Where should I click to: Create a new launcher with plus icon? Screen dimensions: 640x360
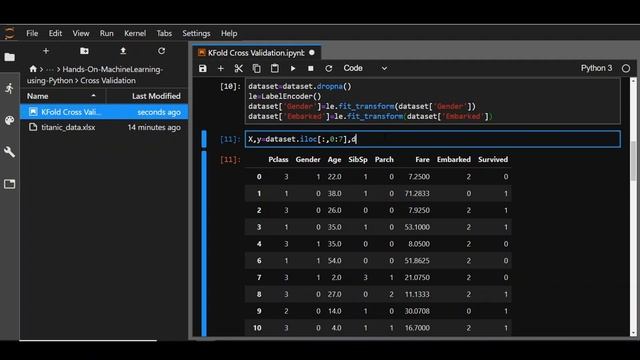click(x=46, y=51)
